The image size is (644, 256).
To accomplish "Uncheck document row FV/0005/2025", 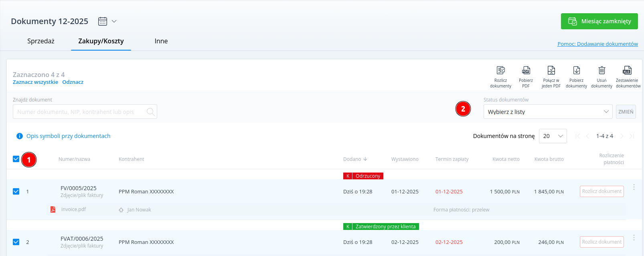I will tap(16, 191).
